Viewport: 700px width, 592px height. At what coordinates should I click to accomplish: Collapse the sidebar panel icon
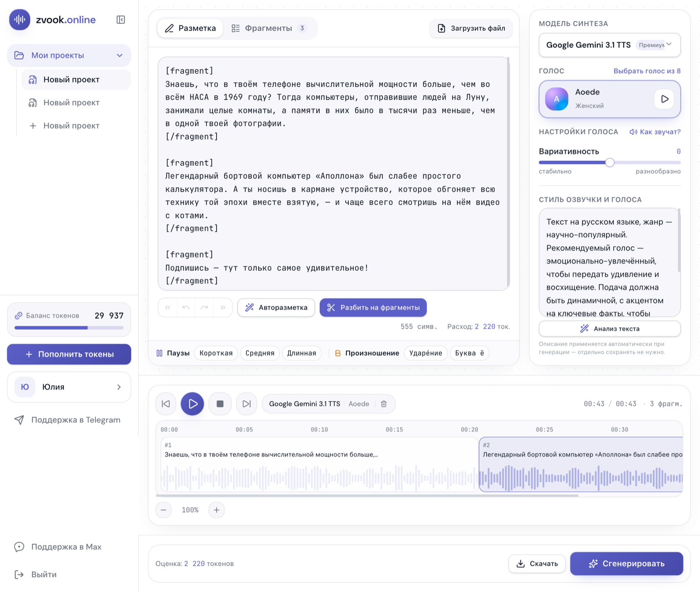[x=121, y=20]
